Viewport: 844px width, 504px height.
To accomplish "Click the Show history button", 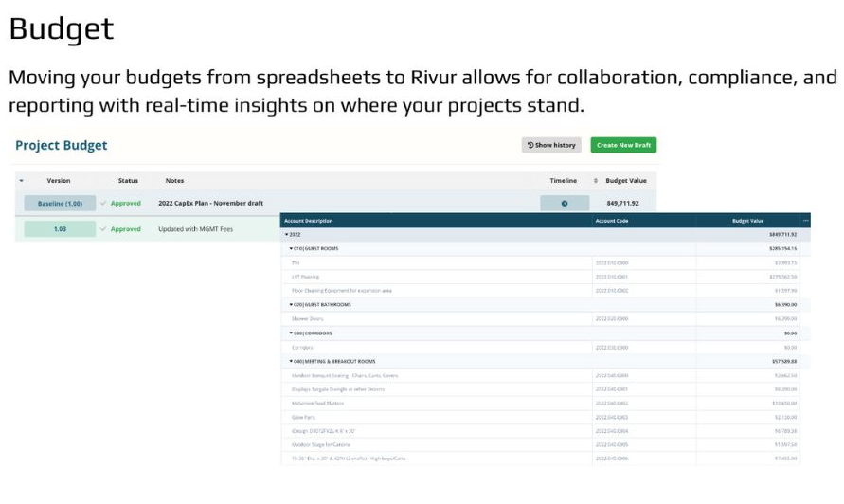I will [550, 145].
